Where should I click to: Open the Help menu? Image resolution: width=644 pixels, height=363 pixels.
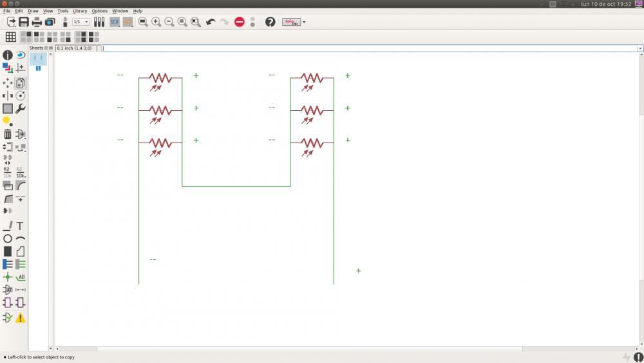[138, 11]
